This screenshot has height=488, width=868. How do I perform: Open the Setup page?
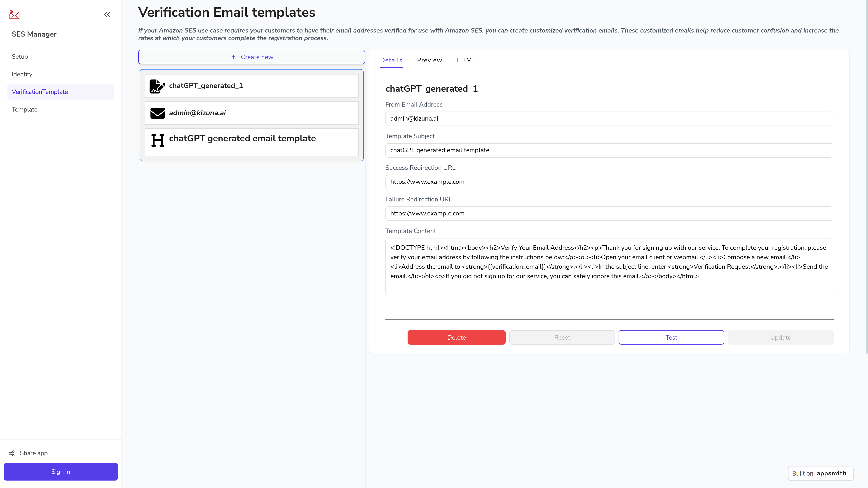pyautogui.click(x=20, y=57)
